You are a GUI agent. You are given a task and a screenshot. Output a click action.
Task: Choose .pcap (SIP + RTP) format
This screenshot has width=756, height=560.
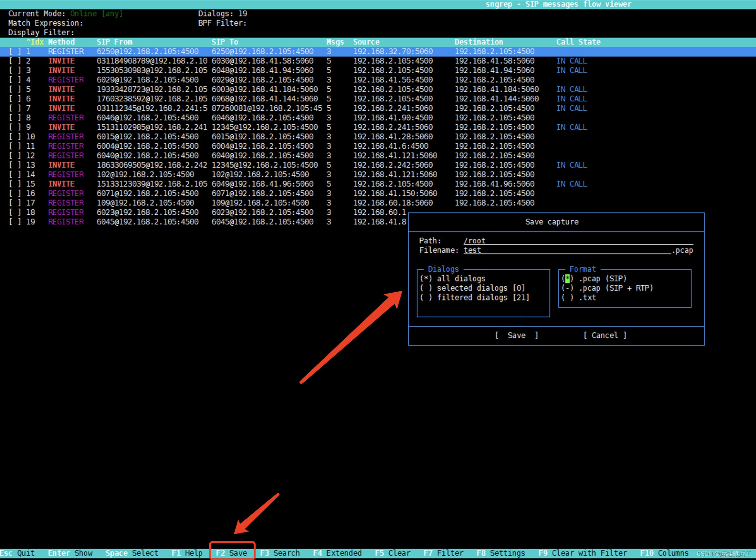tap(567, 288)
